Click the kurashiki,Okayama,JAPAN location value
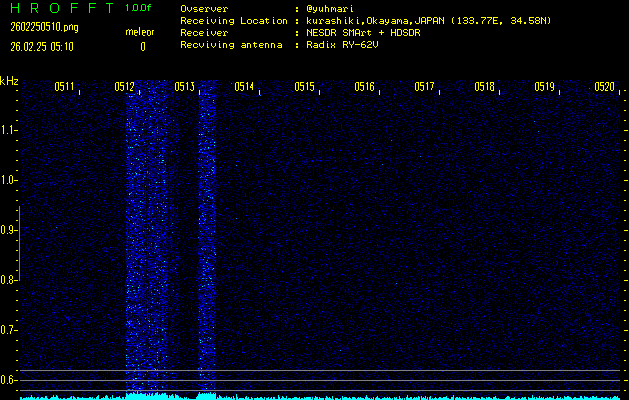The width and height of the screenshot is (629, 400). pyautogui.click(x=428, y=21)
